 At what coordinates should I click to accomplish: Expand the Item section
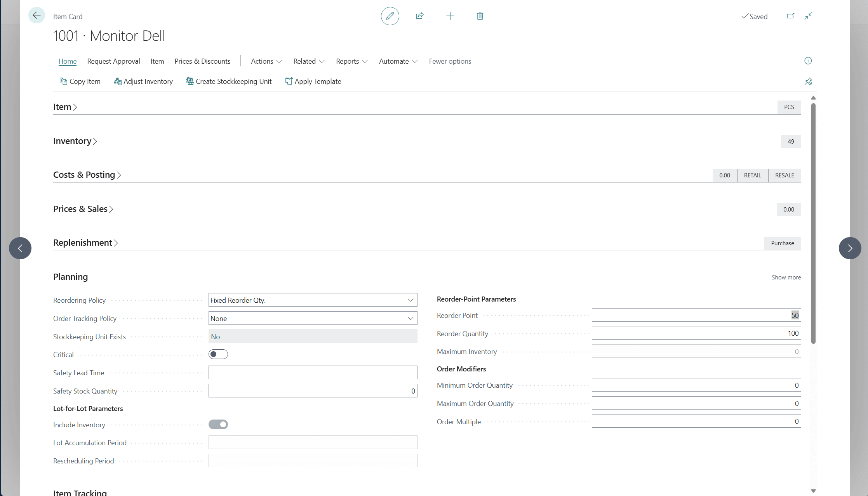click(x=65, y=107)
